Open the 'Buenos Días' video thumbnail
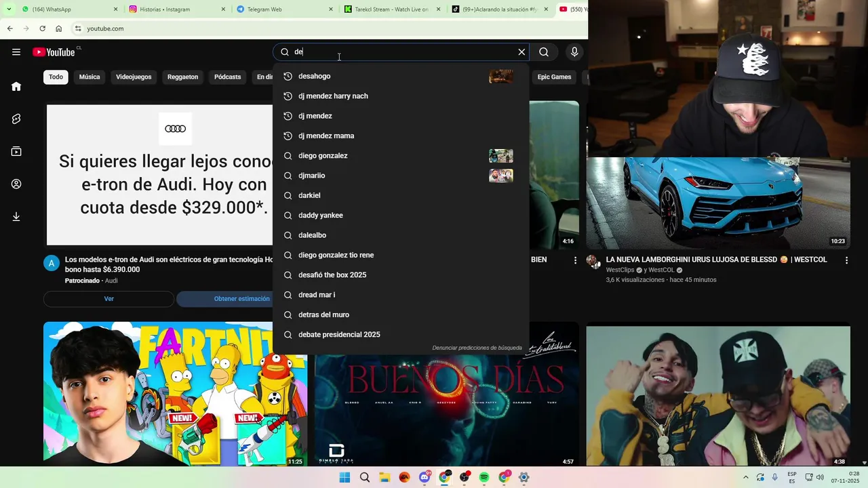 coord(447,410)
